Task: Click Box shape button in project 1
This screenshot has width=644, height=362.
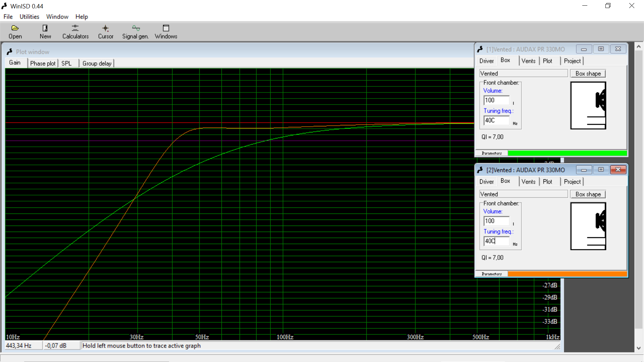Action: point(588,73)
